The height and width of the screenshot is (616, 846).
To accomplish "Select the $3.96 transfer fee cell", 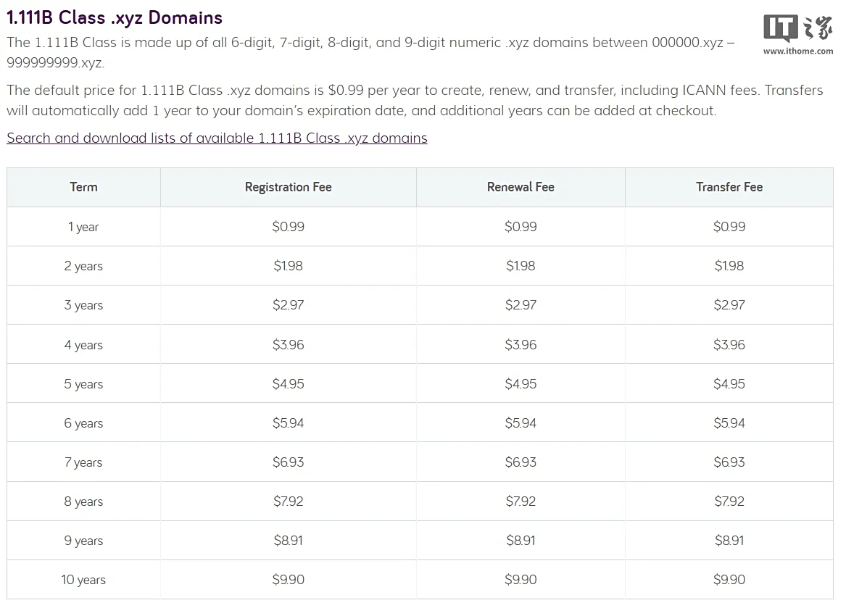I will click(x=729, y=345).
